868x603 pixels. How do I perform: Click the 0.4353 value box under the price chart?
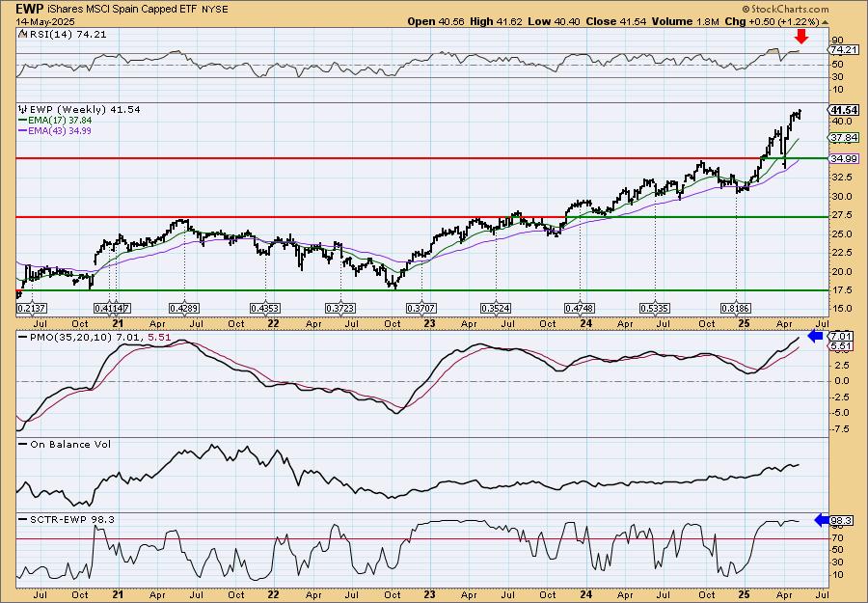[264, 309]
